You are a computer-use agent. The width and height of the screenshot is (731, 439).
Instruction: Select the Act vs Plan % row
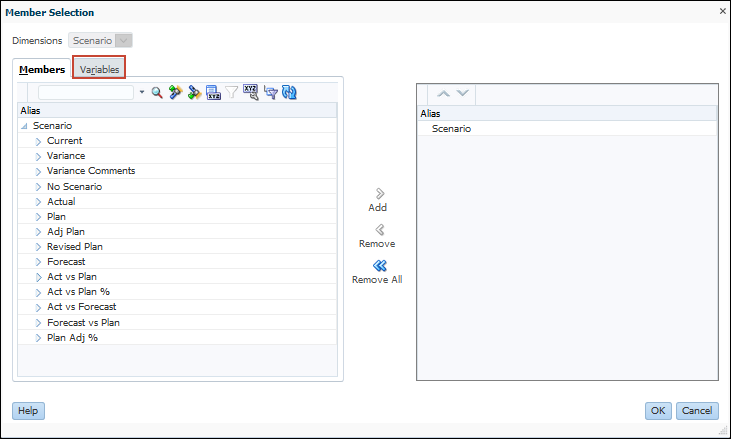coord(177,292)
